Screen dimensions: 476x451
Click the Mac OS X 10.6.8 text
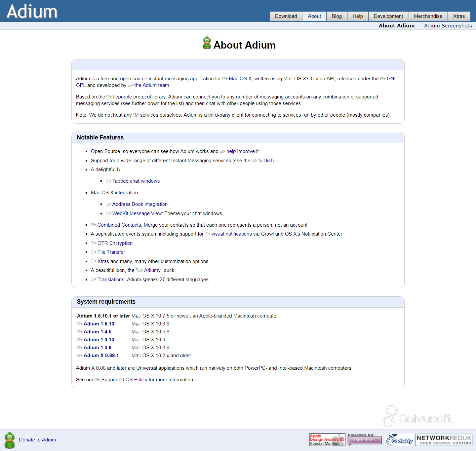150,324
